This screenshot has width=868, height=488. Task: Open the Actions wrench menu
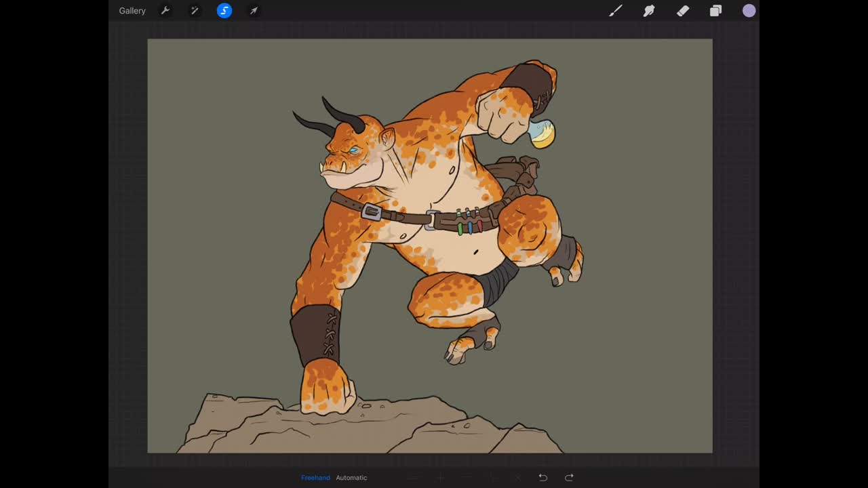pos(165,11)
